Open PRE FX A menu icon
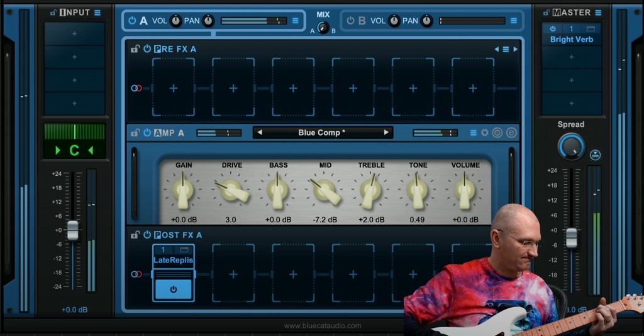Image resolution: width=644 pixels, height=336 pixels. click(x=506, y=49)
